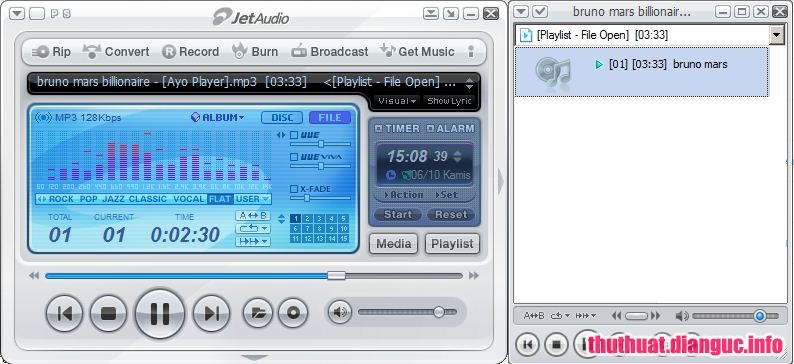The image size is (794, 364).
Task: Mute audio in playlist window
Action: [682, 316]
